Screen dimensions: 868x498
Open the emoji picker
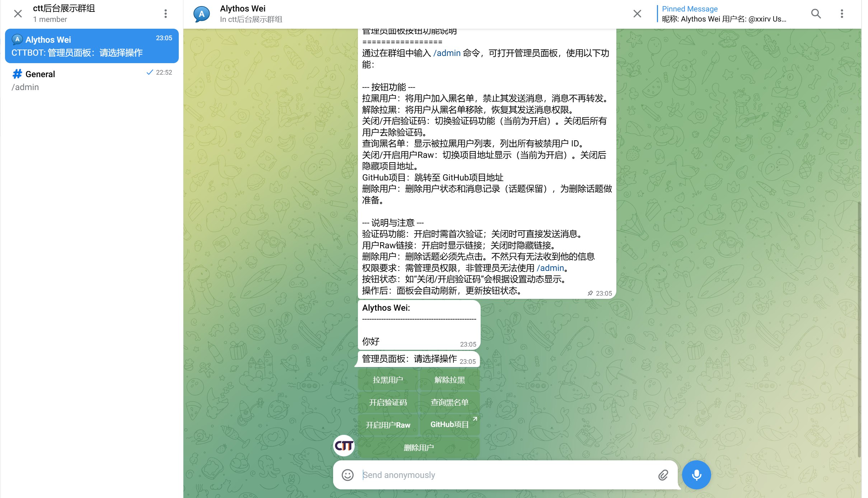347,475
